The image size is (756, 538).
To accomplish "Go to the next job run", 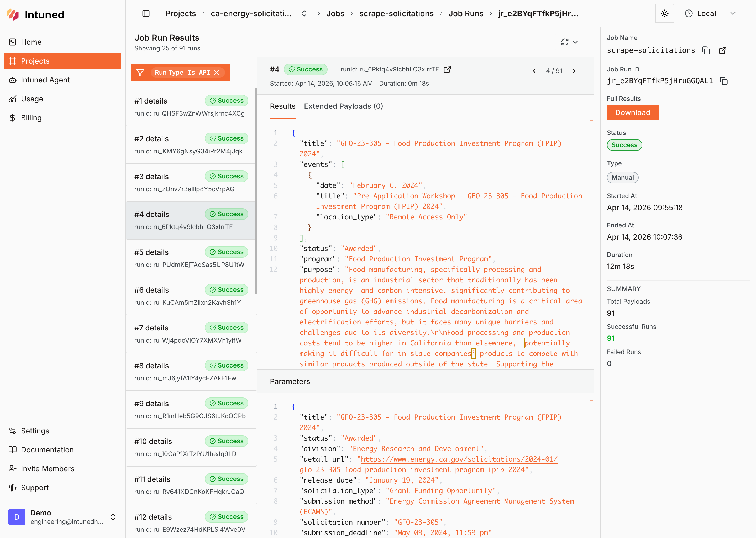I will click(574, 71).
